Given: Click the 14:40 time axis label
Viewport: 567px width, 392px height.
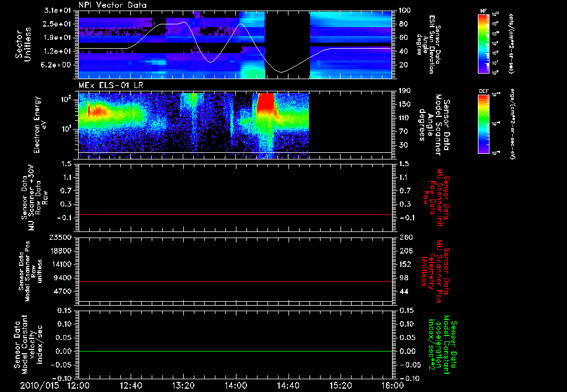Looking at the screenshot, I should pos(288,385).
